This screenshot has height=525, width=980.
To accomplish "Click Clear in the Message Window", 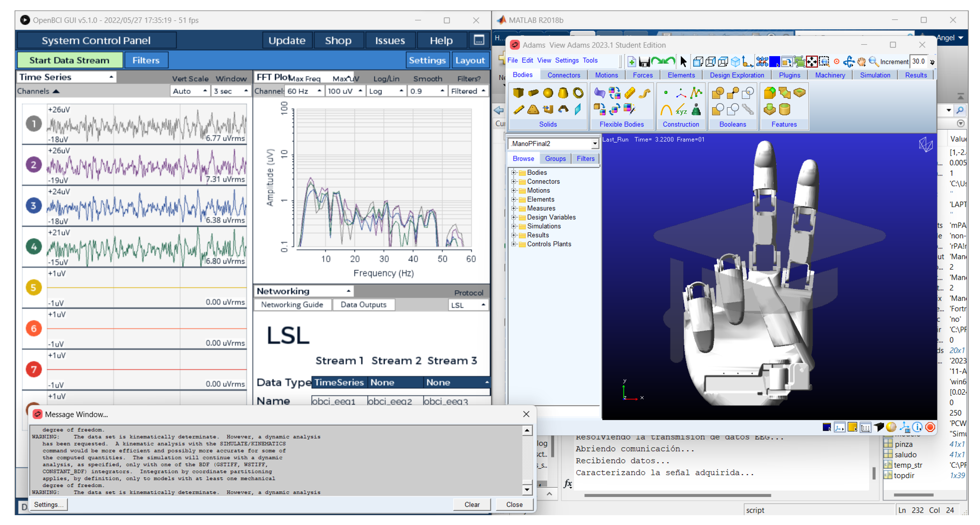I will coord(472,504).
